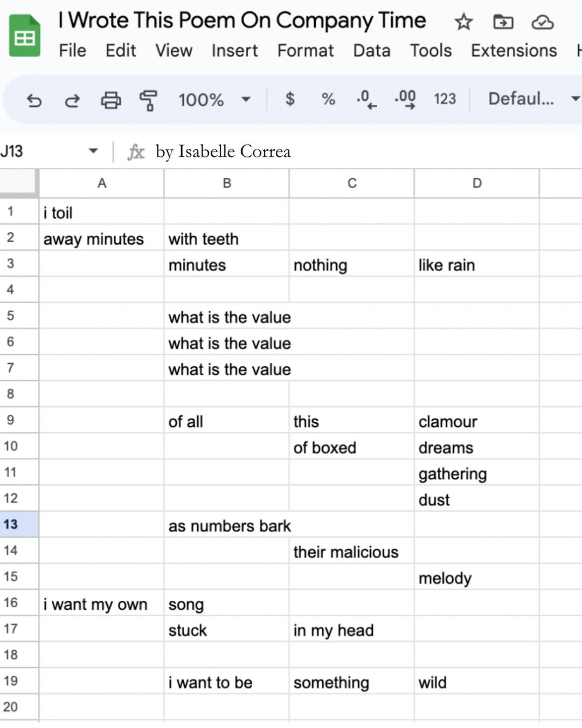The height and width of the screenshot is (728, 582).
Task: Select cell containing 'nothing'
Action: click(352, 264)
